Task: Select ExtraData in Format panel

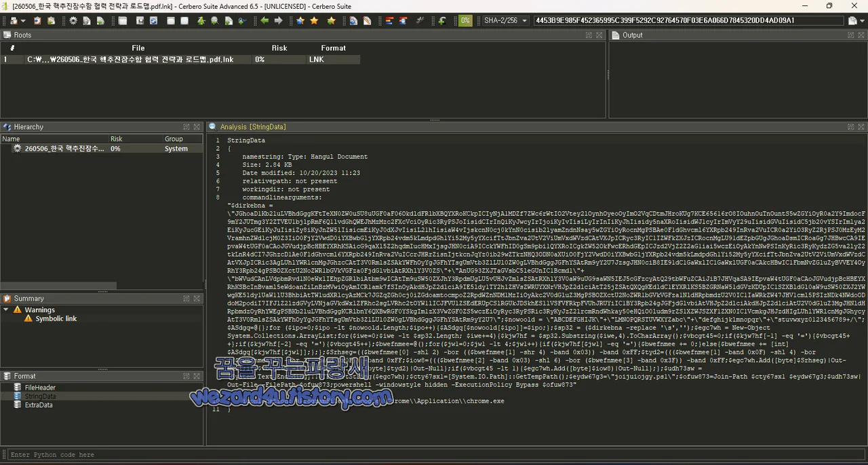Action: (39, 405)
